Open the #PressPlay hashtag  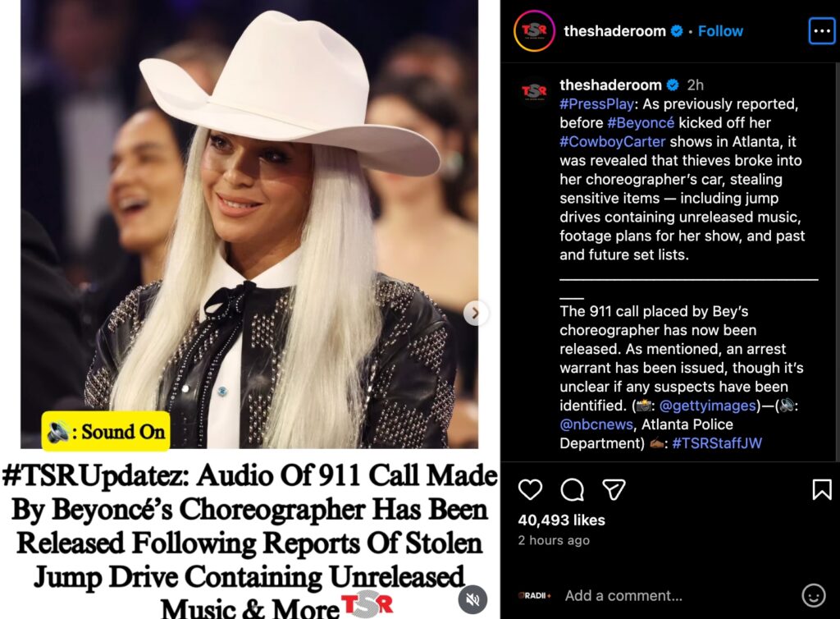pos(597,104)
